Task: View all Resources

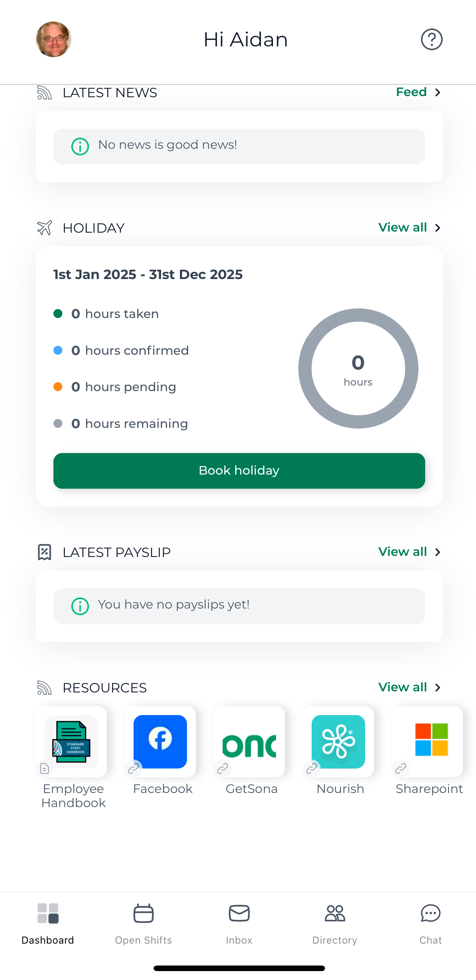Action: coord(409,687)
